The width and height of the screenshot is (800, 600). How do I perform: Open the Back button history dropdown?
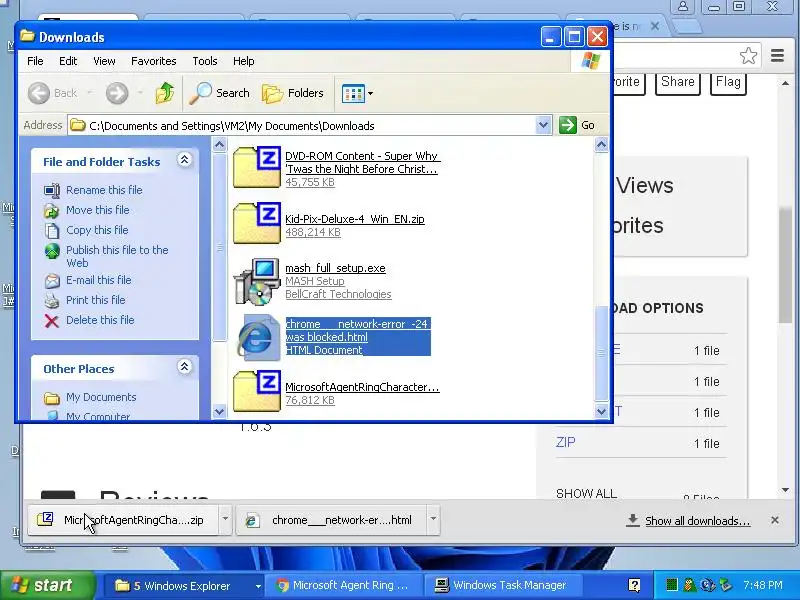(90, 93)
